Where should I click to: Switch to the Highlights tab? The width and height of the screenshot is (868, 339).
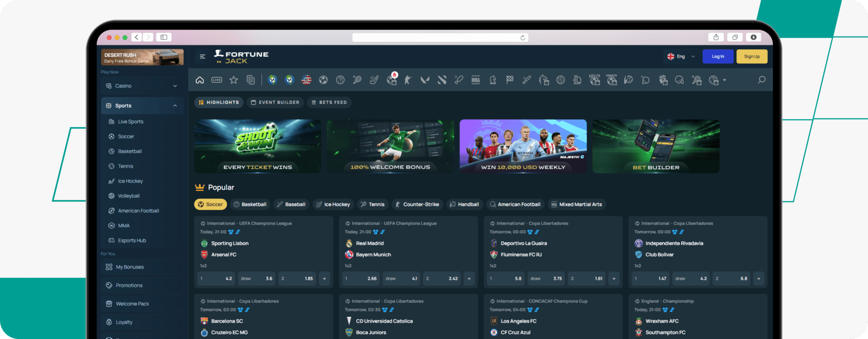click(x=219, y=102)
